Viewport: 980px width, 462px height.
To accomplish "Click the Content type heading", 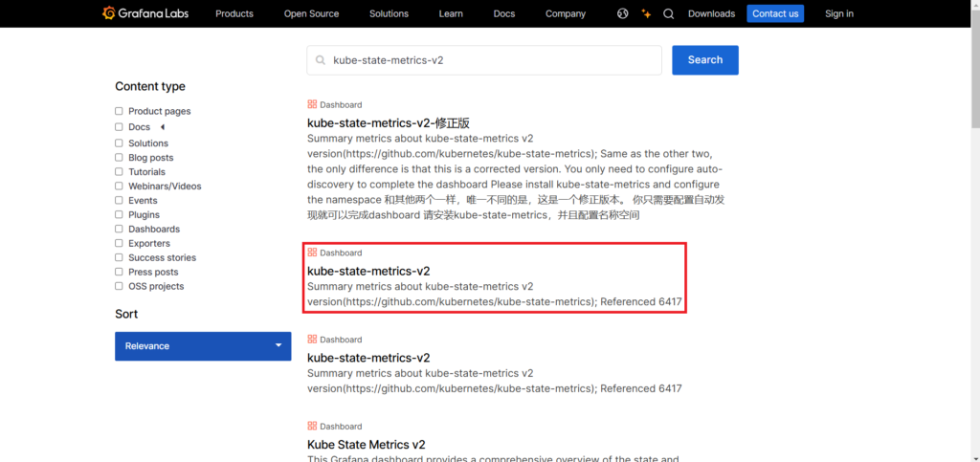I will pyautogui.click(x=150, y=87).
